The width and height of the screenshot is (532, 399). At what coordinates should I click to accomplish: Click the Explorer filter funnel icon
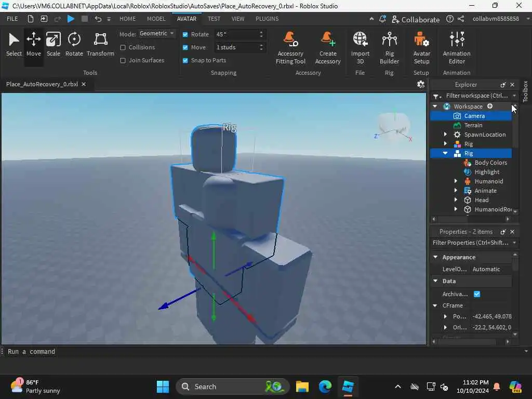437,96
